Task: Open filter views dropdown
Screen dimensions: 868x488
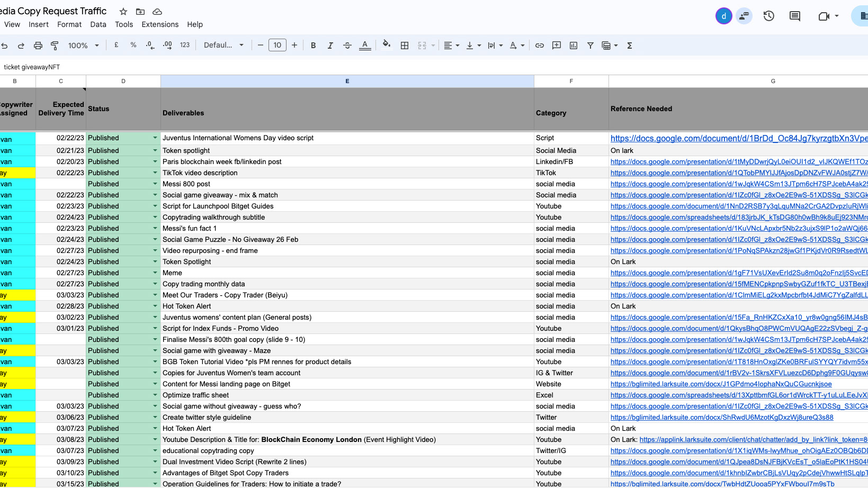Action: (610, 46)
